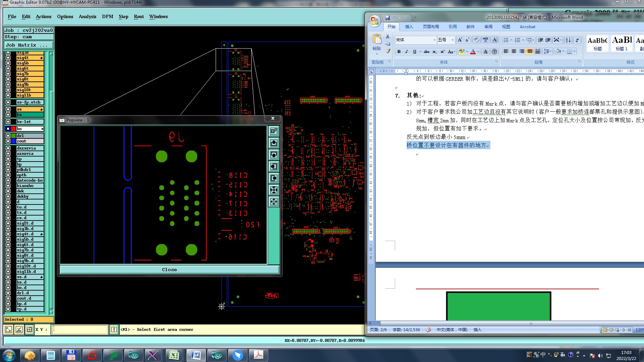
Task: Click Format Painter brush in Word
Action: point(388,51)
